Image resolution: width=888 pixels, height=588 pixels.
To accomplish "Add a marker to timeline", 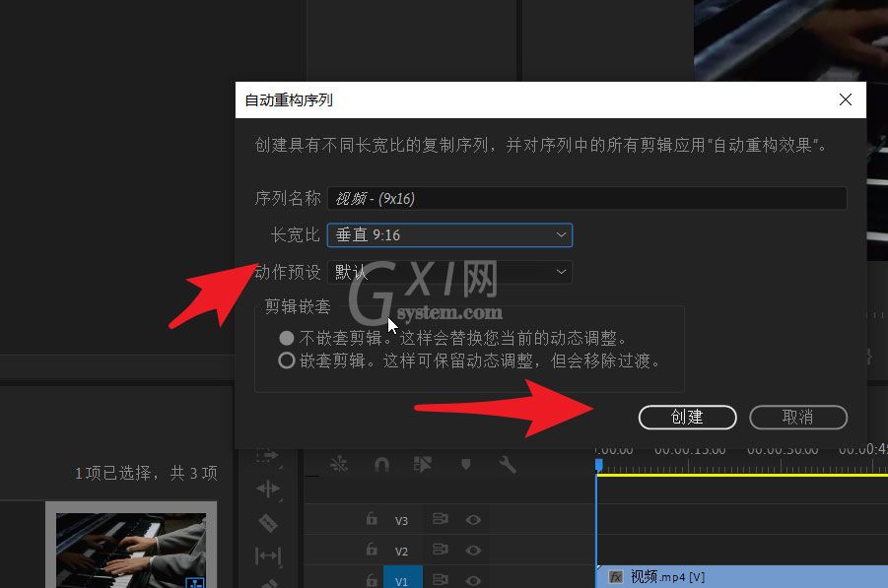I will pos(465,465).
